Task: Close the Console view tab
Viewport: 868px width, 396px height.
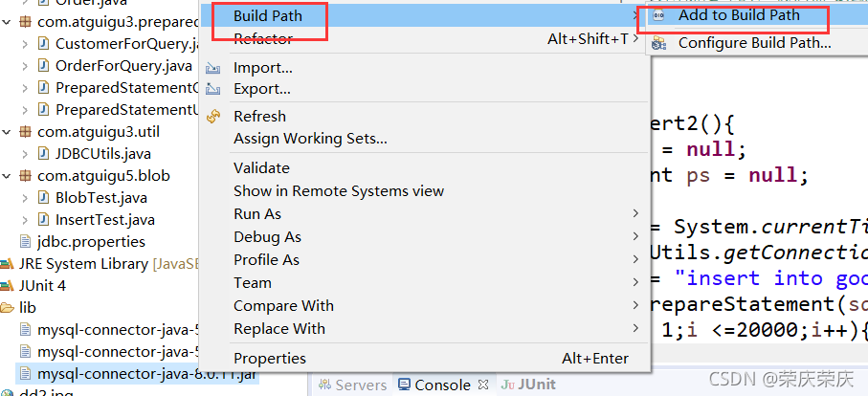Action: coord(482,384)
